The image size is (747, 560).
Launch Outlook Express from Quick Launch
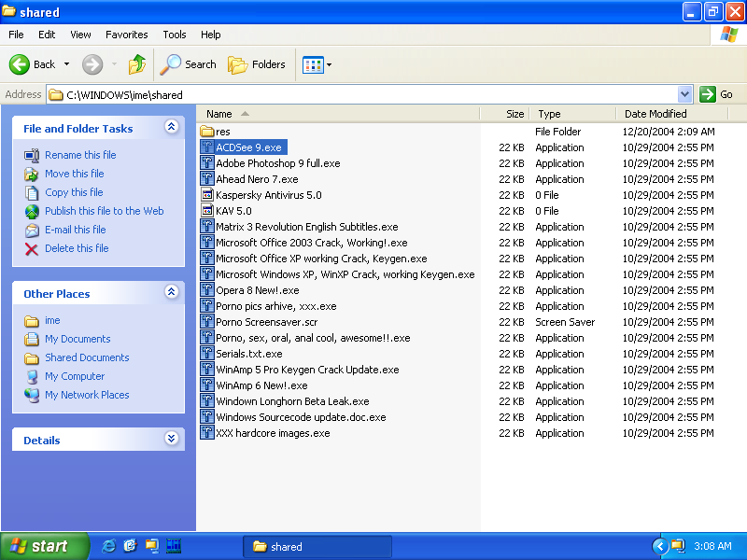pos(130,546)
